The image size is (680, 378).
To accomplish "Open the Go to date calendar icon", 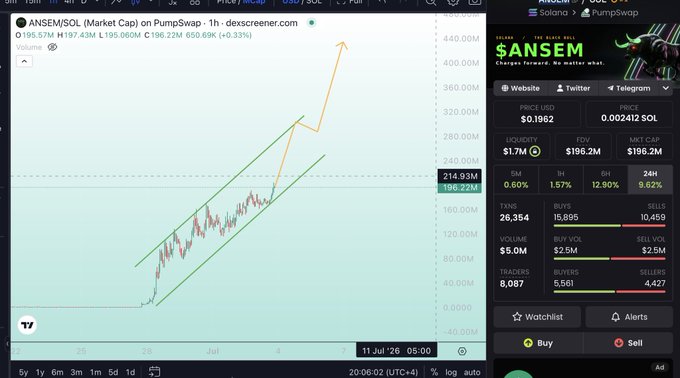I will (154, 371).
